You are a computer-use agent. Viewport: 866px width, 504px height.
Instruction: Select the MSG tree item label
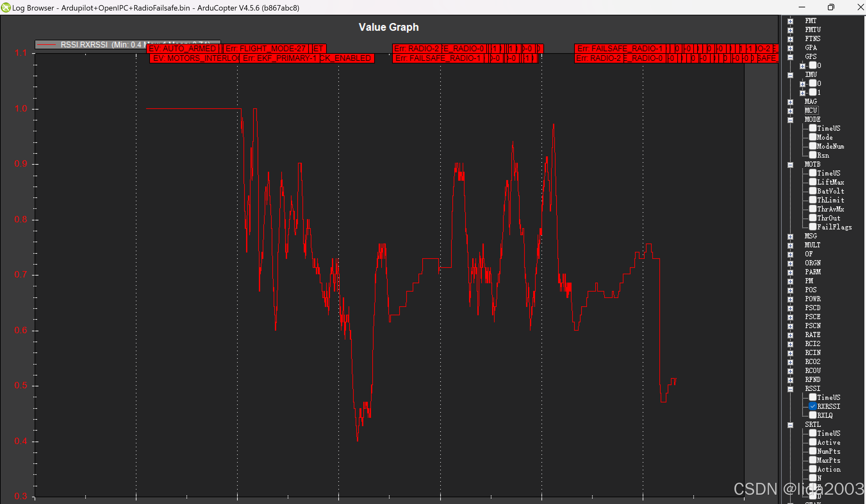click(x=811, y=236)
